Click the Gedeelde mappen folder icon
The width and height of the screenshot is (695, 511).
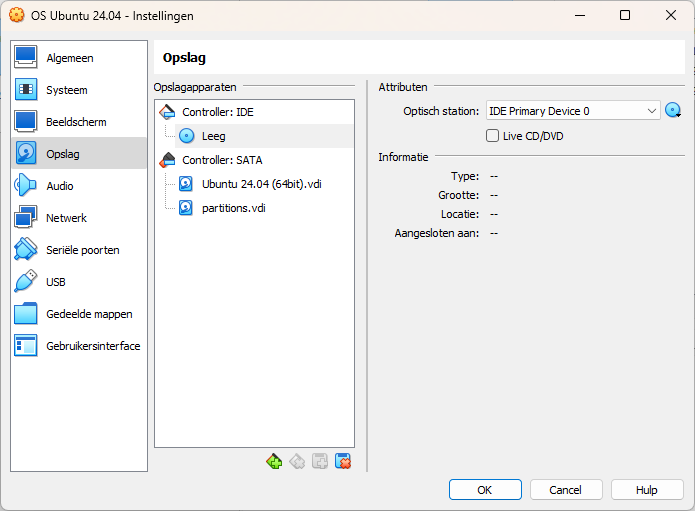pos(25,313)
